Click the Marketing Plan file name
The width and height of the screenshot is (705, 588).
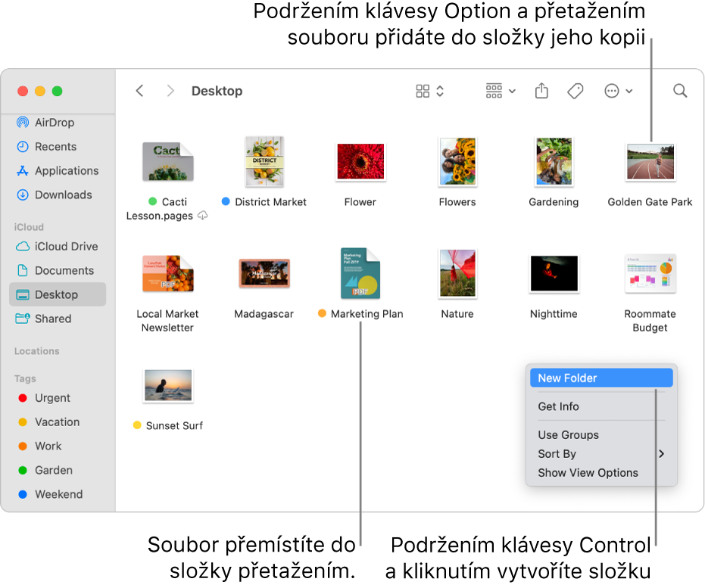click(x=367, y=314)
